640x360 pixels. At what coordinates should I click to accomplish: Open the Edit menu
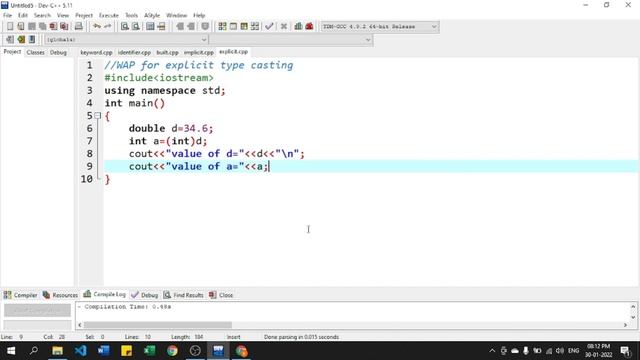(x=23, y=16)
